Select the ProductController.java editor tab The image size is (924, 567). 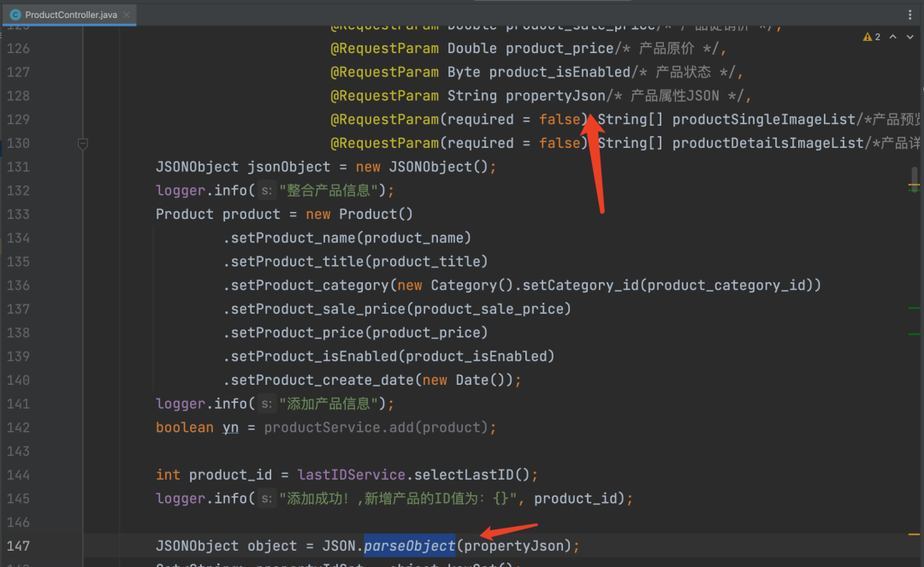70,15
